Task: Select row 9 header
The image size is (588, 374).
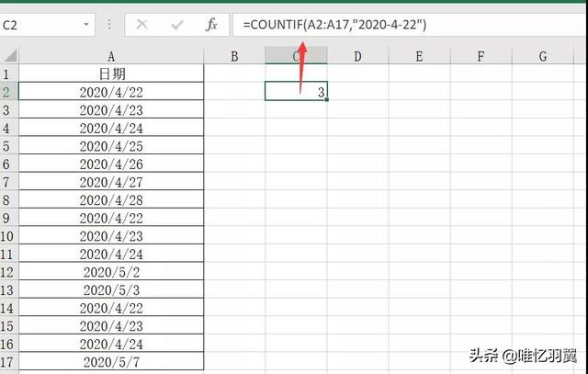Action: pos(8,218)
